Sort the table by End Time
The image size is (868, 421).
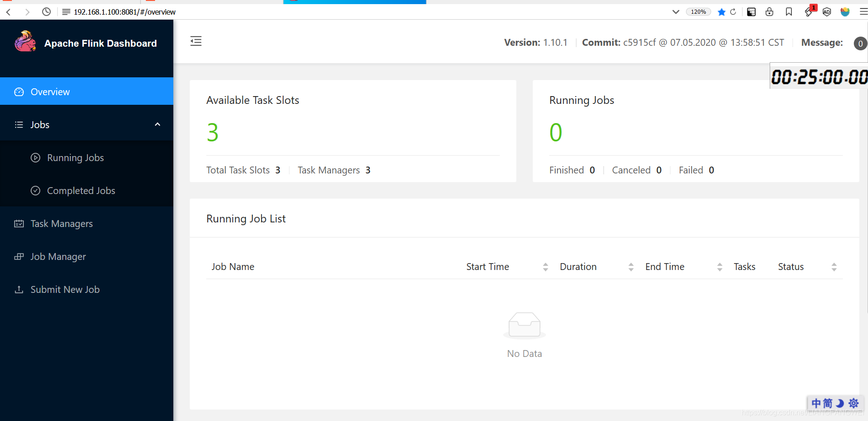[x=719, y=267]
